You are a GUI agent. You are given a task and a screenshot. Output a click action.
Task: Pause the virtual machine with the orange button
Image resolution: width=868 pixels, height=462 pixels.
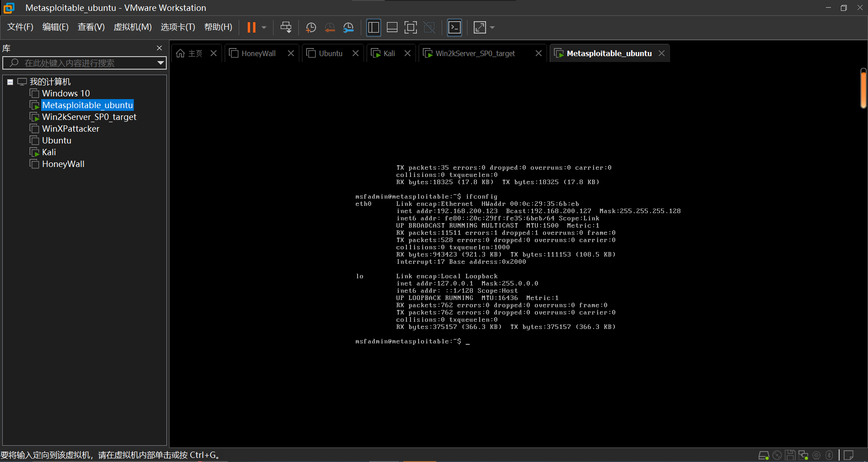pos(251,28)
